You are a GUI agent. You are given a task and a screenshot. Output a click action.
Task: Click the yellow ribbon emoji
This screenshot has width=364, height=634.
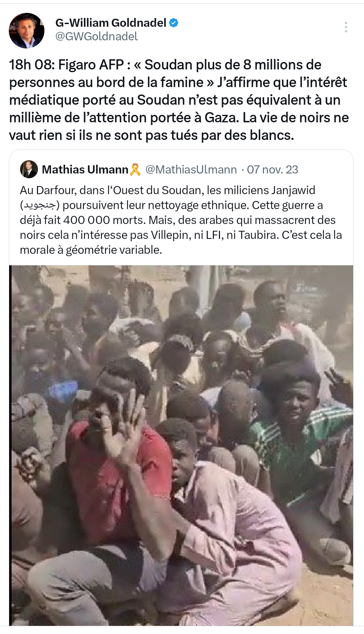tap(135, 169)
